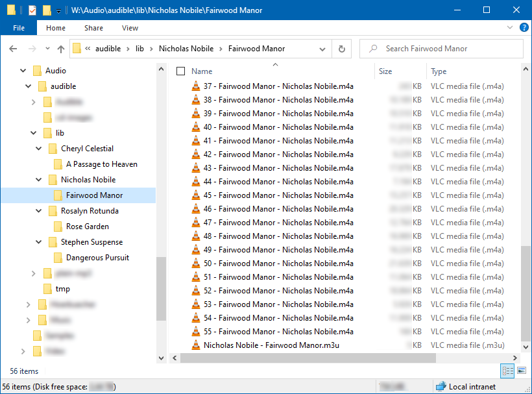The width and height of the screenshot is (532, 394).
Task: Click VLC icon of file 38 - Fairwood Manor
Action: pyautogui.click(x=196, y=100)
